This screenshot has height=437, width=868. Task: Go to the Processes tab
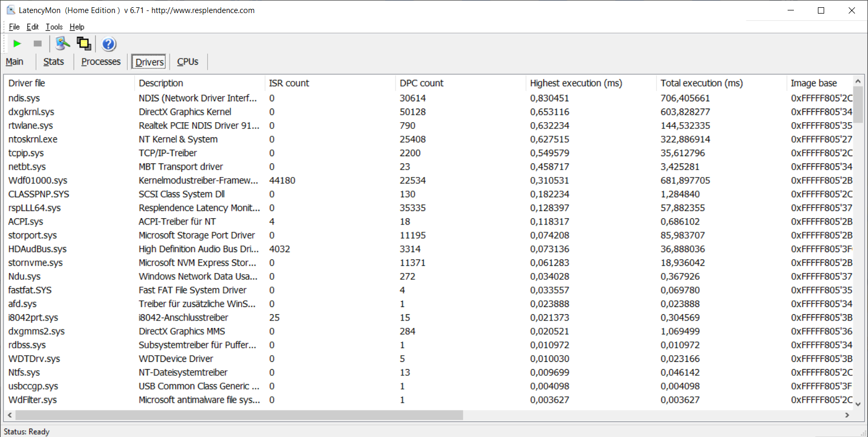click(x=101, y=62)
